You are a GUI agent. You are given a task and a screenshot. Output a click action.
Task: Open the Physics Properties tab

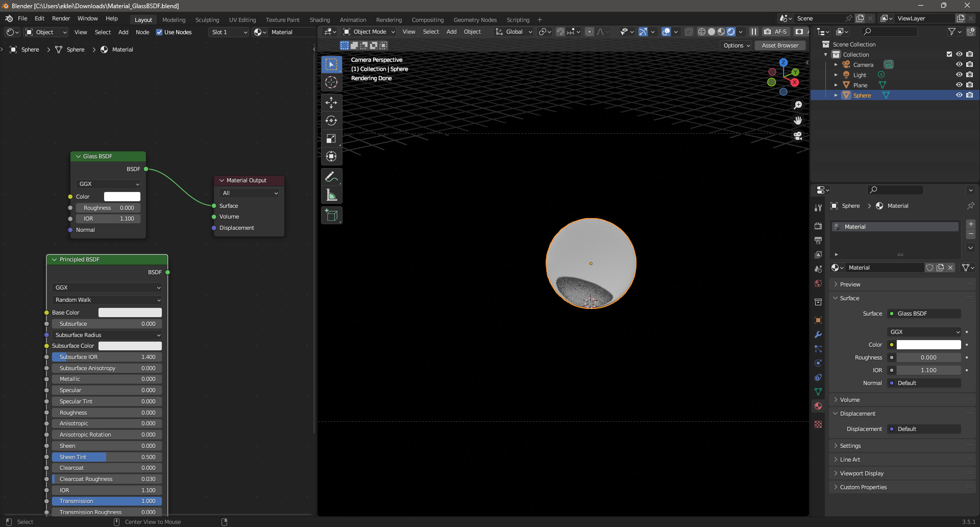[x=818, y=363]
